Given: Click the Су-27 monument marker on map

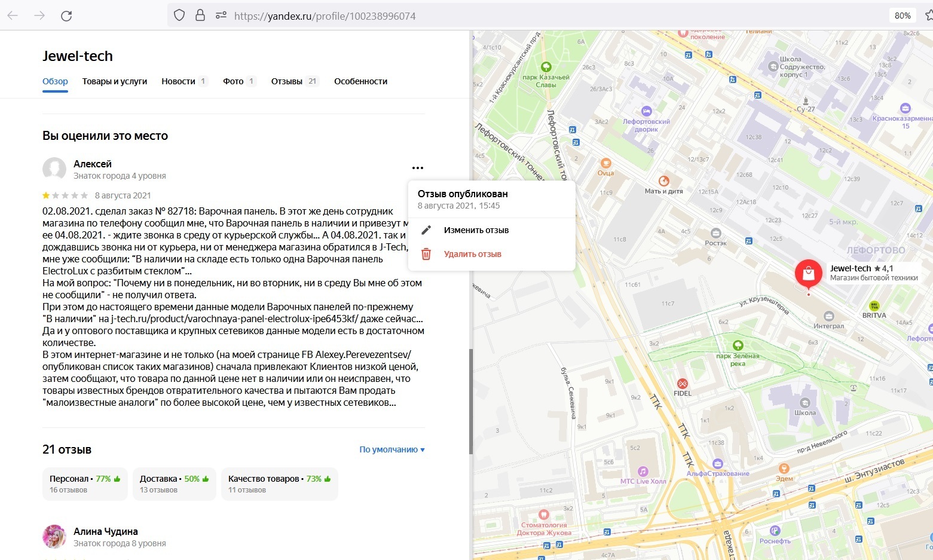Looking at the screenshot, I should coord(806,101).
